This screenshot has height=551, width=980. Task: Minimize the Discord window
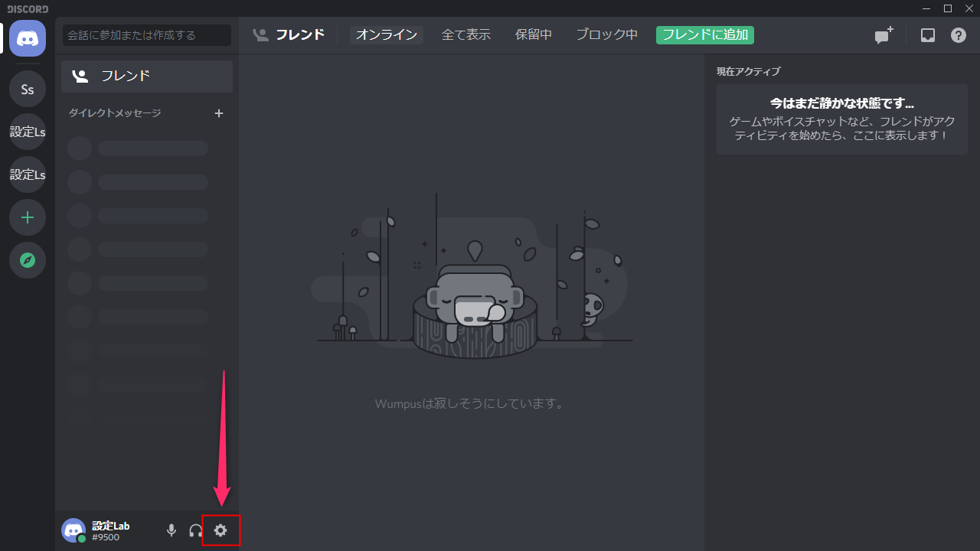927,8
